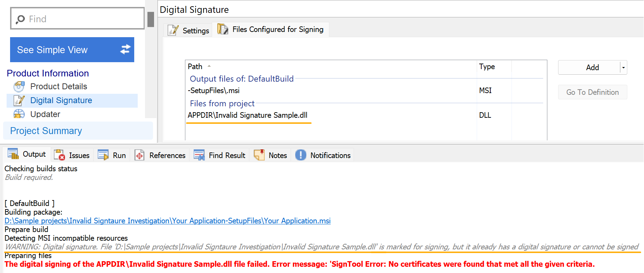644x273 pixels.
Task: Click the Notifications exclamation icon
Action: click(301, 155)
